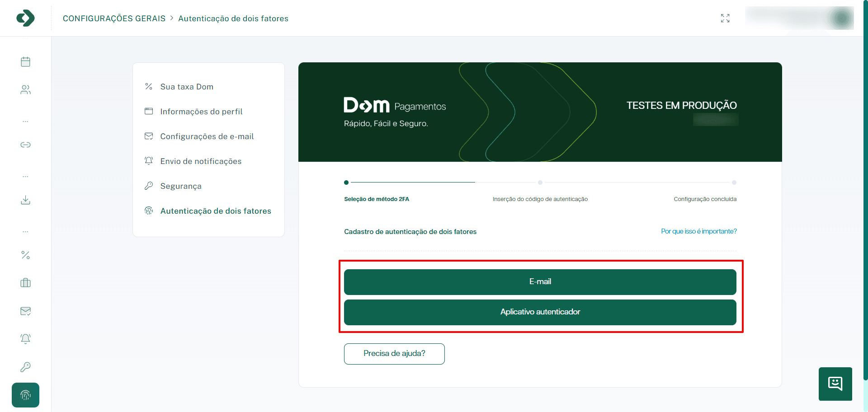Open the chat support widget

coord(835,384)
